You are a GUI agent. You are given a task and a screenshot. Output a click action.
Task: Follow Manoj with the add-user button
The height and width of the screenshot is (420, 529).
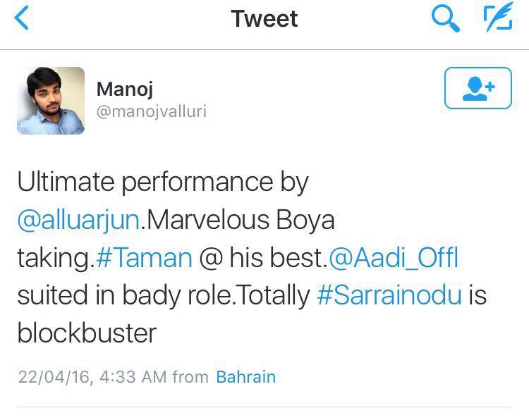tap(478, 87)
